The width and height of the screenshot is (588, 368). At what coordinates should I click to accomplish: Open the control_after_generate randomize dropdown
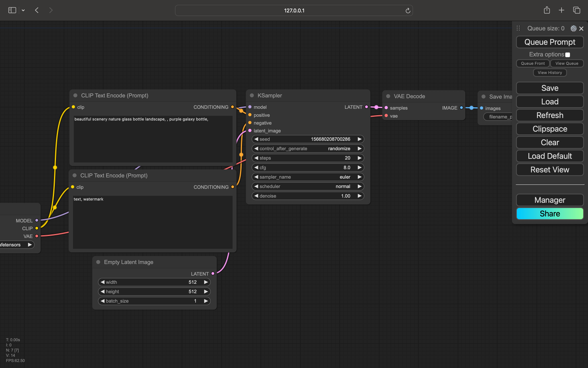tap(308, 148)
